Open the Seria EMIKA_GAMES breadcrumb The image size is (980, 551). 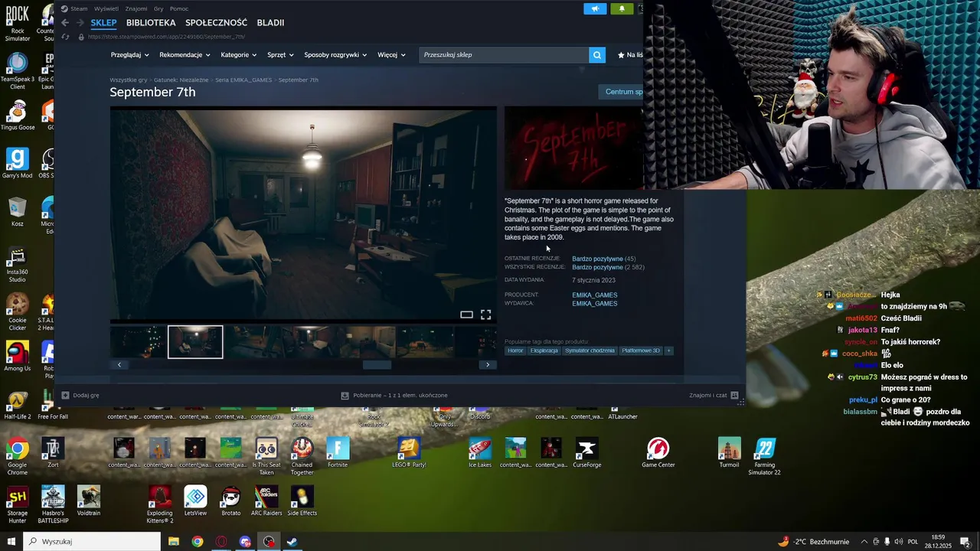coord(243,80)
